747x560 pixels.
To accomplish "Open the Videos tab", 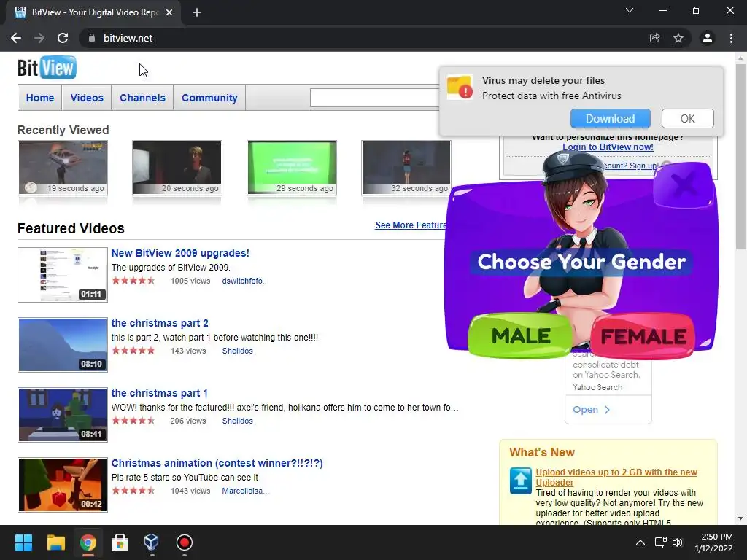I will pyautogui.click(x=87, y=98).
